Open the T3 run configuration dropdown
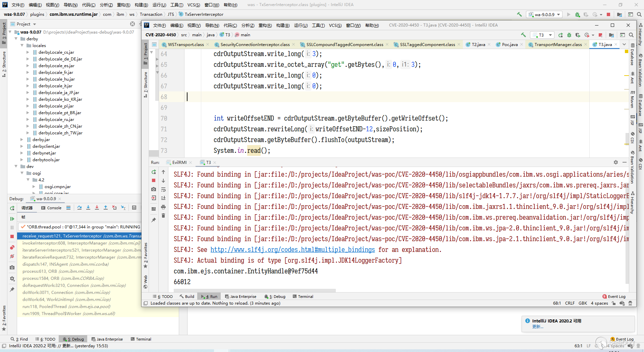The image size is (644, 352). pyautogui.click(x=541, y=35)
